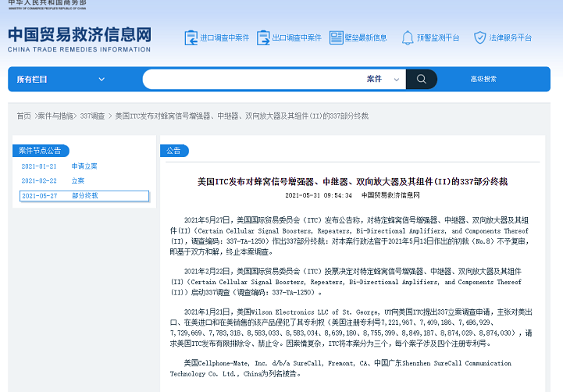Click the chevron beside 所有栏目
Screen dimensions: 563x392
[102, 80]
